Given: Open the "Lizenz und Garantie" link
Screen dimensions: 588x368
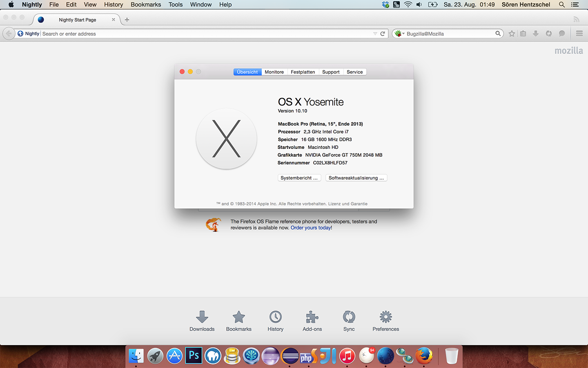Looking at the screenshot, I should (x=348, y=204).
